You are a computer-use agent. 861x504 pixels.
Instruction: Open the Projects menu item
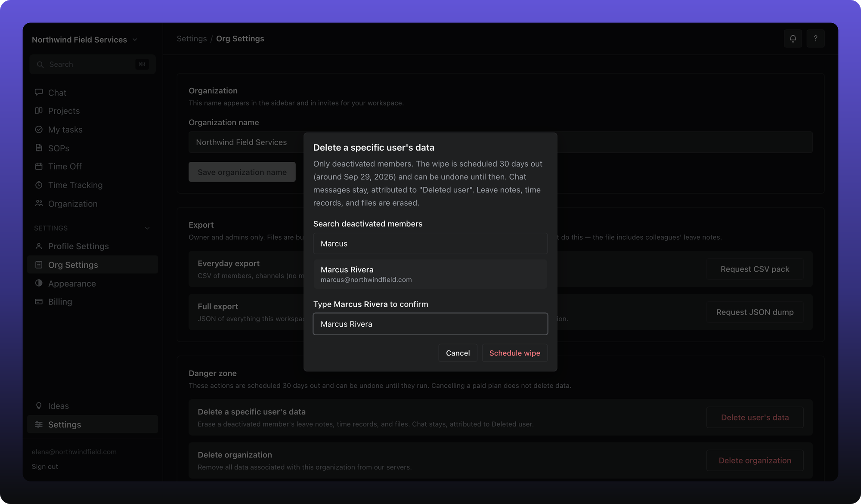[x=93, y=111]
